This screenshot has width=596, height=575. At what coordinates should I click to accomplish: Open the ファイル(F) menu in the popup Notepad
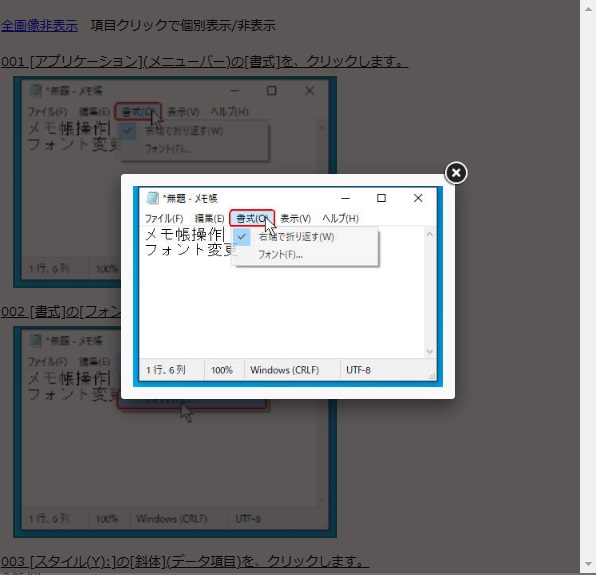pos(164,218)
